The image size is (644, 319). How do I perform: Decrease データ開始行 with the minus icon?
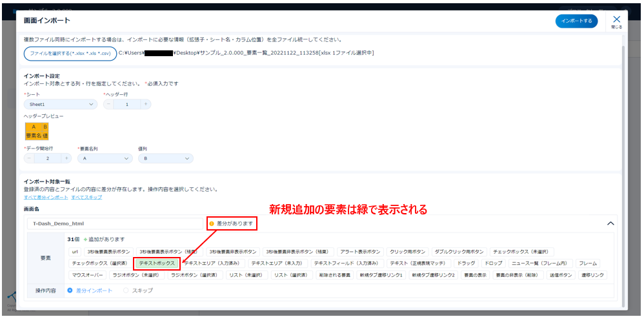click(x=28, y=158)
